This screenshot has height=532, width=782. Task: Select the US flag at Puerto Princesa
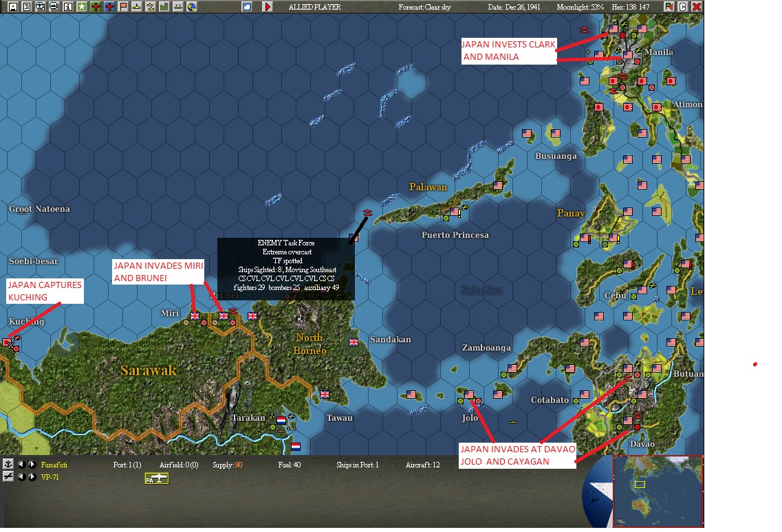click(455, 212)
